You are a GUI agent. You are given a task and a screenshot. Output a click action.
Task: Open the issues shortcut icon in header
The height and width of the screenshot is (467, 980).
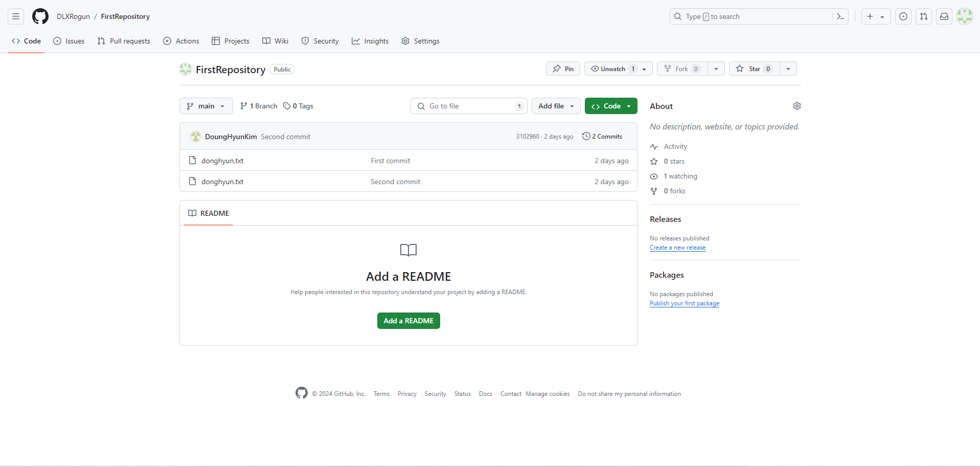point(903,16)
